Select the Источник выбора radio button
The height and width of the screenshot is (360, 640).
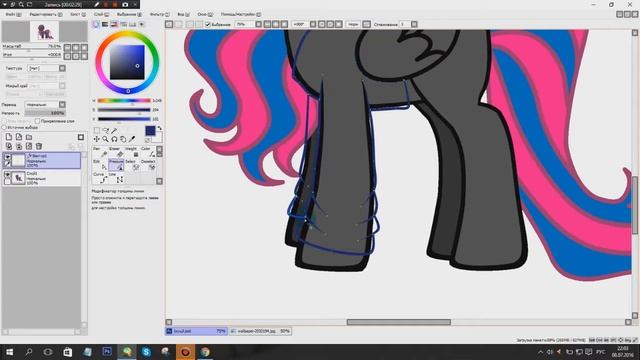pyautogui.click(x=4, y=127)
